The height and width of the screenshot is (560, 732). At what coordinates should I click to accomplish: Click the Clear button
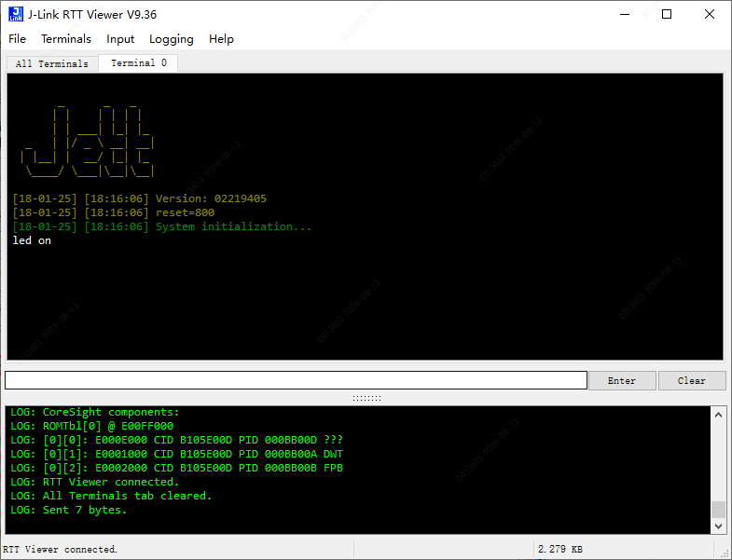pos(691,380)
